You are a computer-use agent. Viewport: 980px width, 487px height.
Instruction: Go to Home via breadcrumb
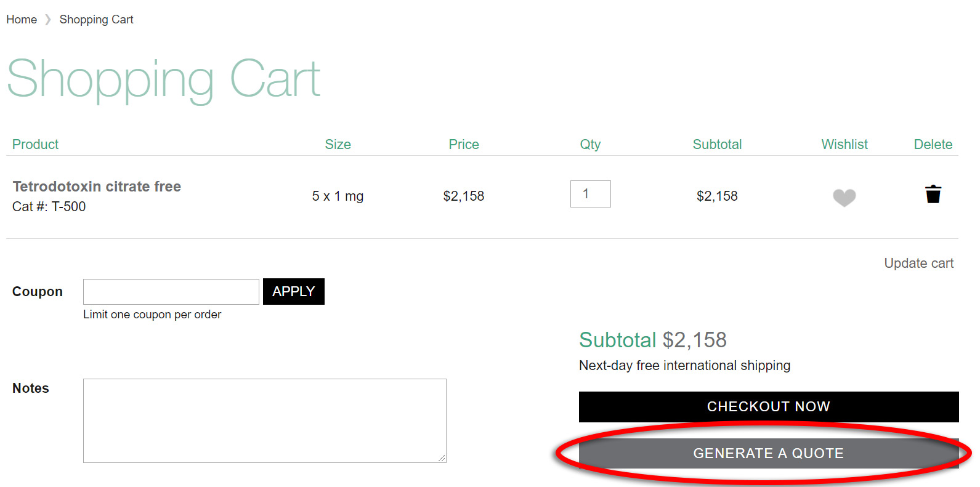pyautogui.click(x=22, y=20)
